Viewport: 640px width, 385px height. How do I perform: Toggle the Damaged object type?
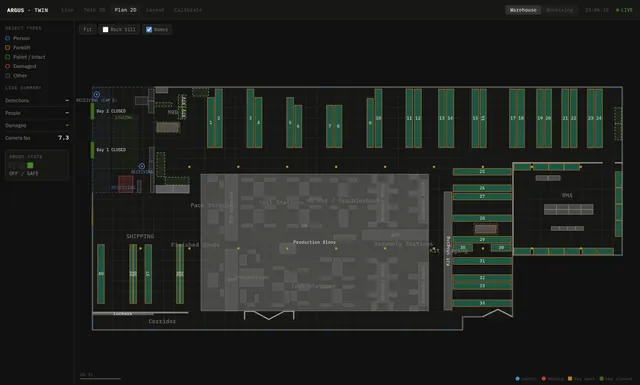(20, 66)
